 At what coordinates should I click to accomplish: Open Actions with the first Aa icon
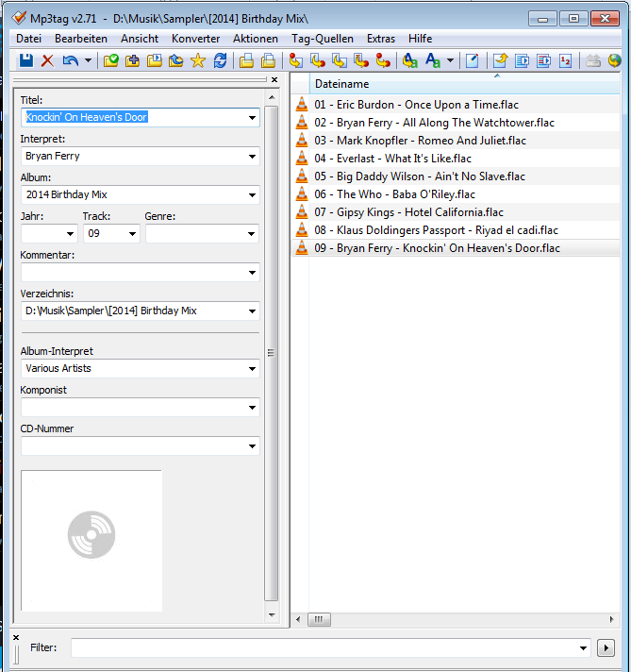pyautogui.click(x=410, y=60)
